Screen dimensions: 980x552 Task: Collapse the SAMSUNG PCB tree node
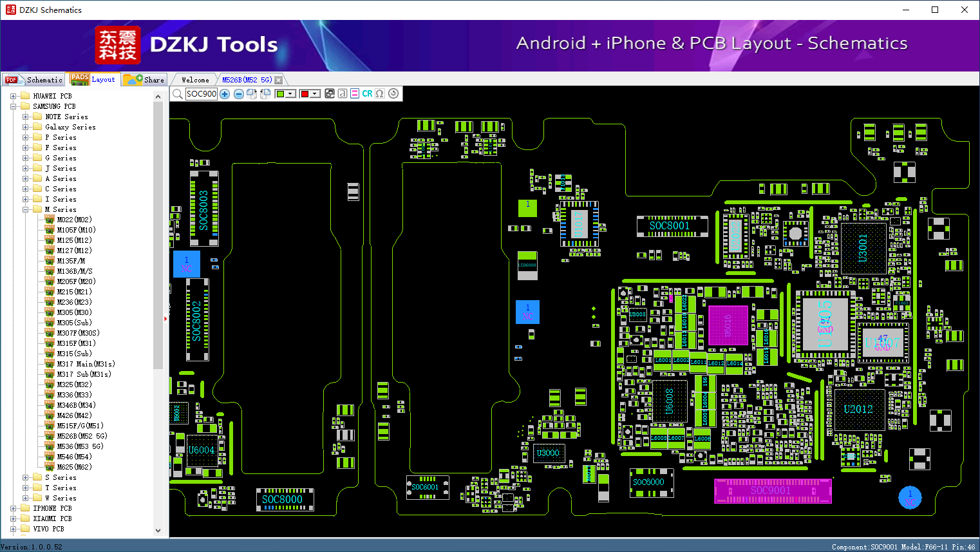pyautogui.click(x=13, y=106)
